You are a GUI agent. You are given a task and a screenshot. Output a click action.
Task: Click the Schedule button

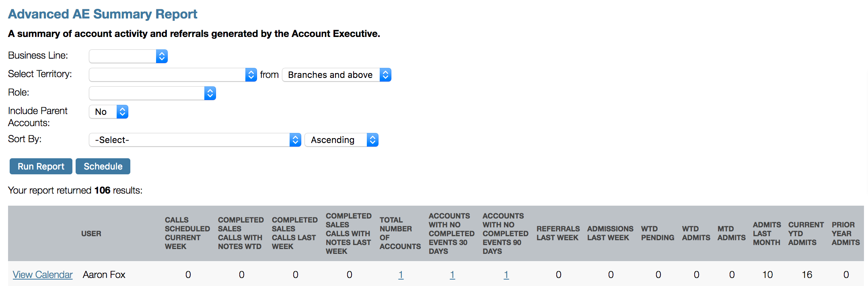click(103, 166)
